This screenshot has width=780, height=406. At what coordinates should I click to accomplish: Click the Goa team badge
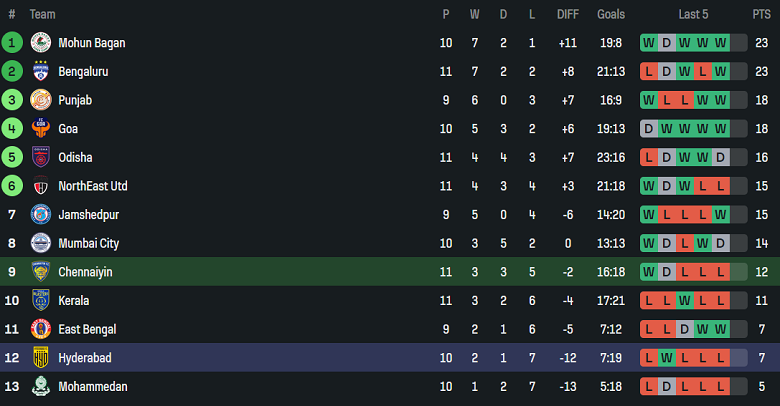point(41,129)
